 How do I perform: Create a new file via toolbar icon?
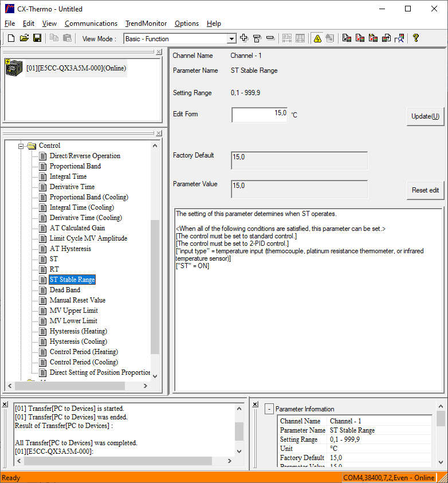pyautogui.click(x=11, y=38)
